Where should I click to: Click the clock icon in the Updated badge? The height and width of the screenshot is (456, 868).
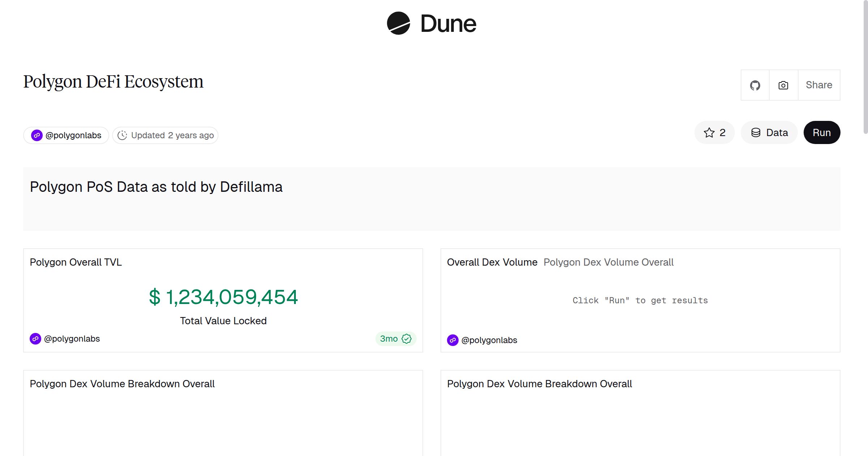pos(123,135)
